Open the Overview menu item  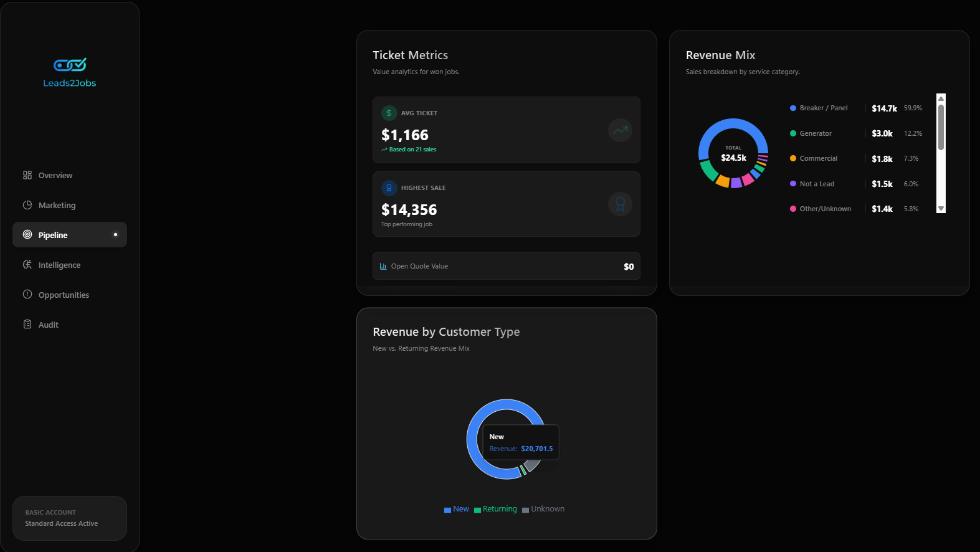pos(70,175)
